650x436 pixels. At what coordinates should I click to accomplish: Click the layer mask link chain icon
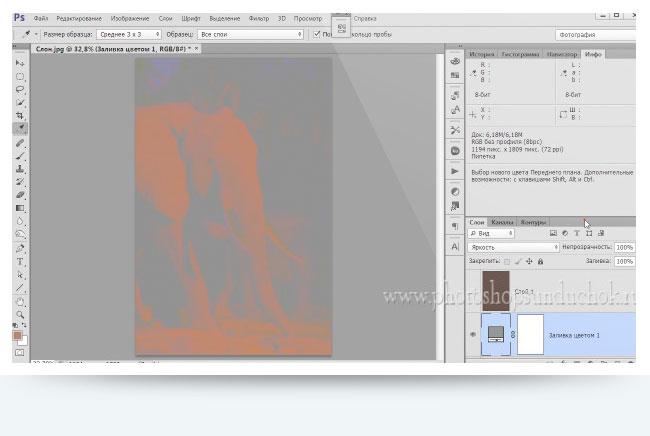click(513, 334)
